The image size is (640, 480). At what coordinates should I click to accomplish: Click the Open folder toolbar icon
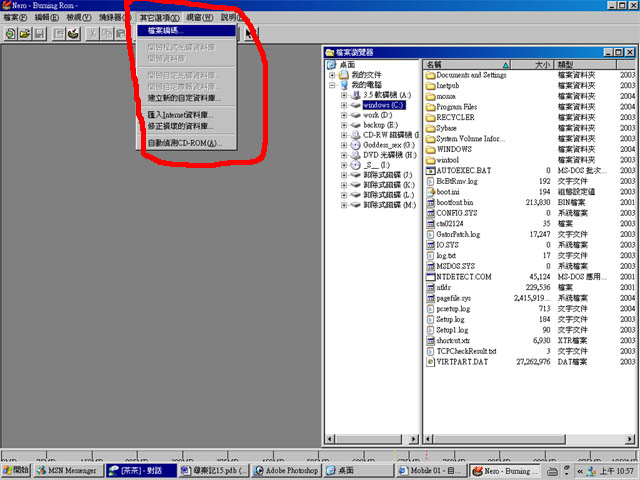25,34
